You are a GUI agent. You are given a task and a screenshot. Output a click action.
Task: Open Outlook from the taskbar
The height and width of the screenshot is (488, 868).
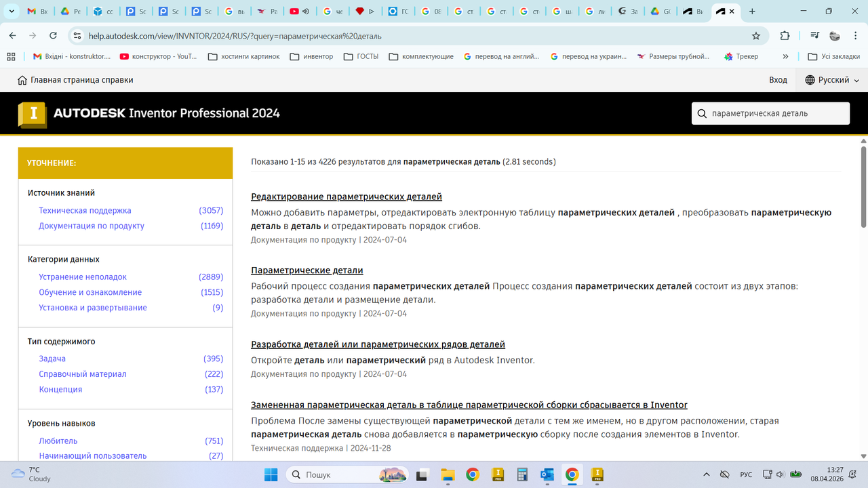tap(547, 474)
